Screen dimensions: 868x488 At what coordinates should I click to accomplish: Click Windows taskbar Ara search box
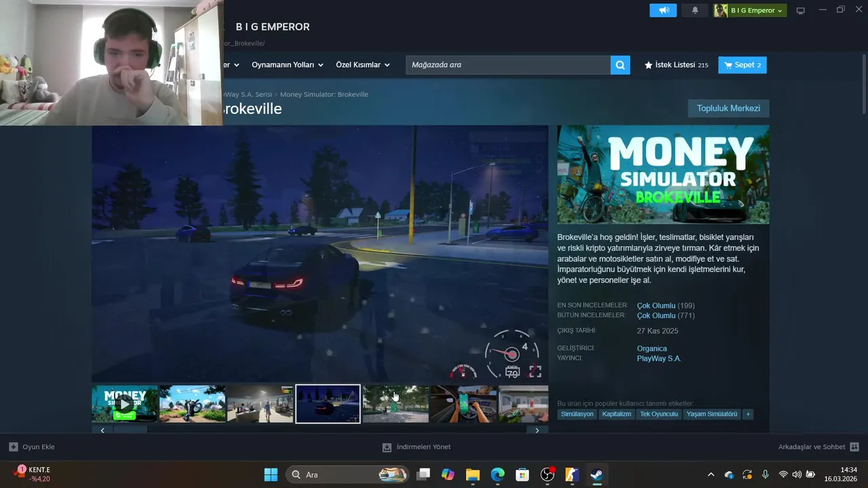[347, 474]
